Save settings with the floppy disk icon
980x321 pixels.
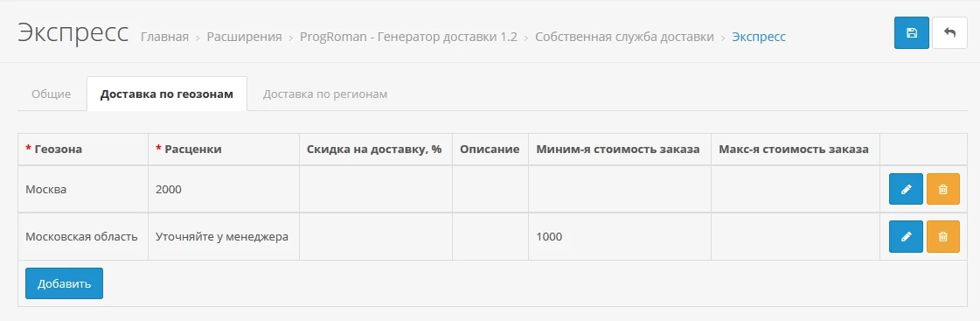(x=911, y=33)
